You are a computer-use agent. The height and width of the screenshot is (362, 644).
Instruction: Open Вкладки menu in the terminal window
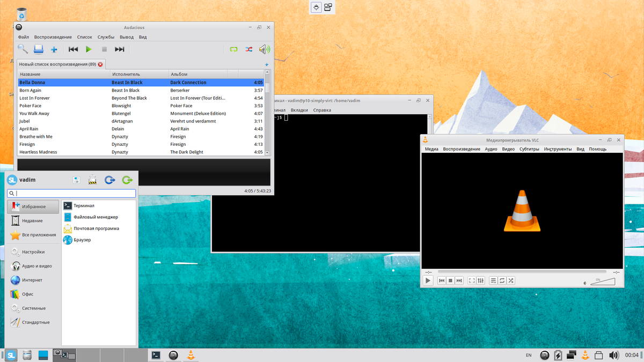click(x=299, y=110)
